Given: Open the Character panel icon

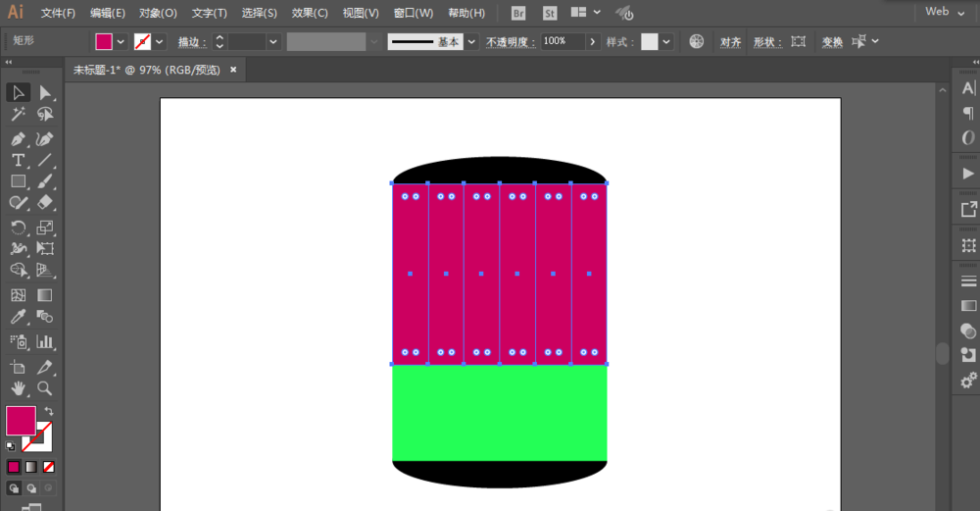Looking at the screenshot, I should coord(968,89).
